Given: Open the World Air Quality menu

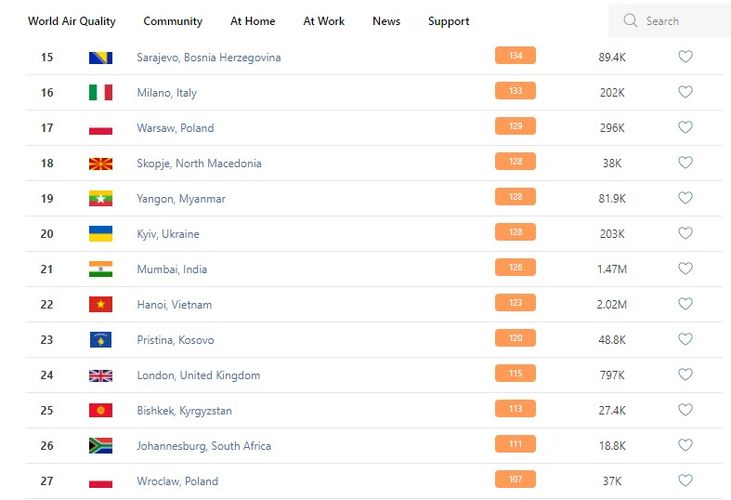Looking at the screenshot, I should (x=72, y=21).
